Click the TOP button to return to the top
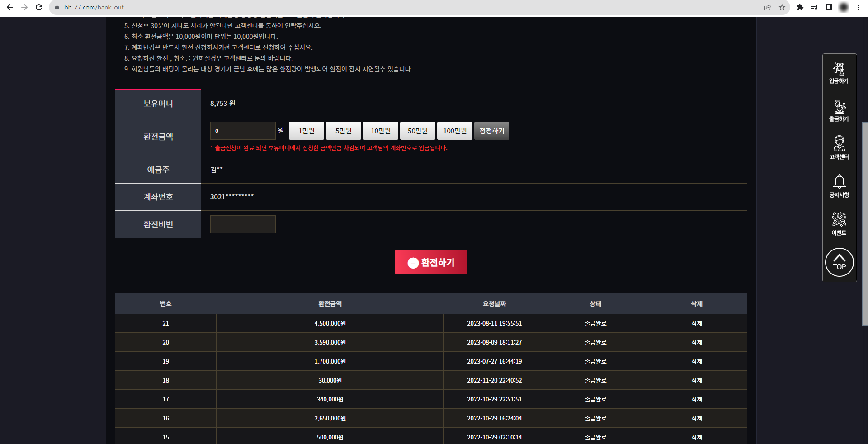Viewport: 868px width, 444px height. pos(840,262)
